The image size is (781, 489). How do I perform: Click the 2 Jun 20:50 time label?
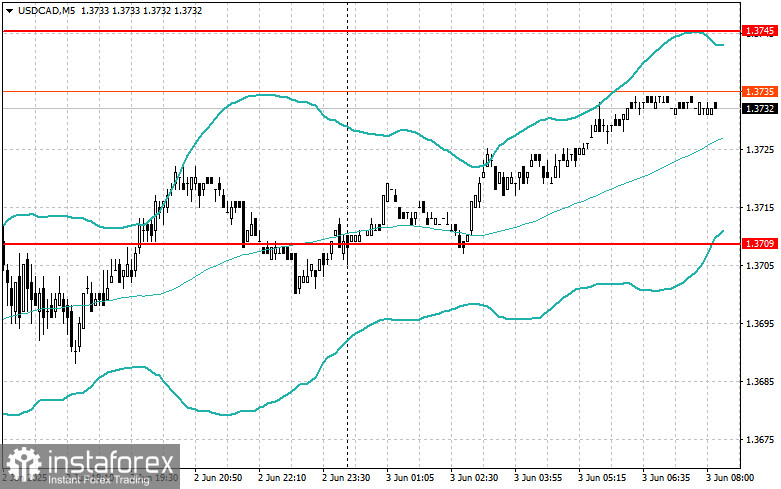(x=218, y=478)
